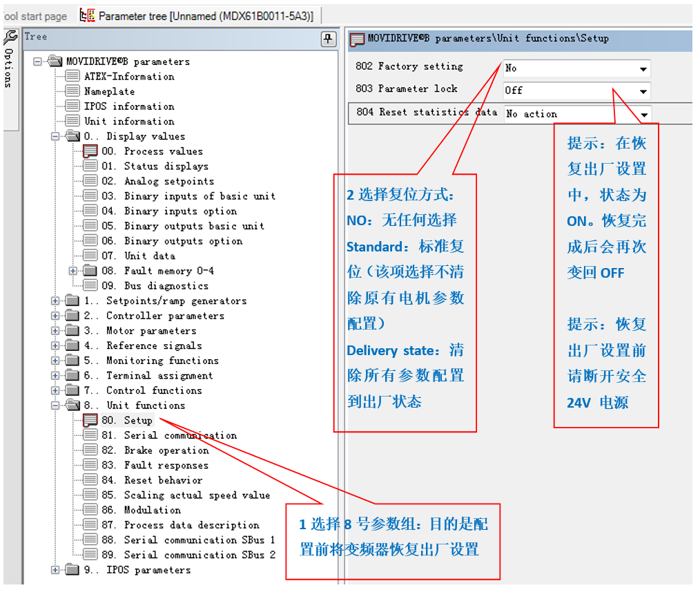Expand the 08. Fault memory 0-4 node
This screenshot has height=590, width=700.
[x=73, y=271]
